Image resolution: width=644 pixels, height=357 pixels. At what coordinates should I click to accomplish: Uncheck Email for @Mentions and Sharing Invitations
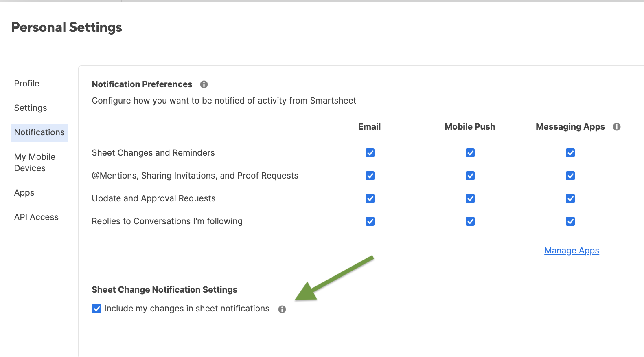click(x=370, y=176)
